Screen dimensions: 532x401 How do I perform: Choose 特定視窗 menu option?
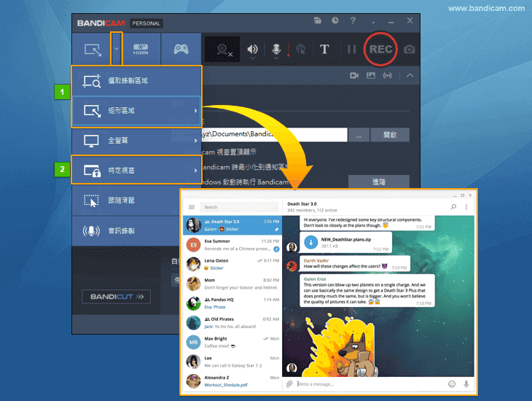point(136,170)
